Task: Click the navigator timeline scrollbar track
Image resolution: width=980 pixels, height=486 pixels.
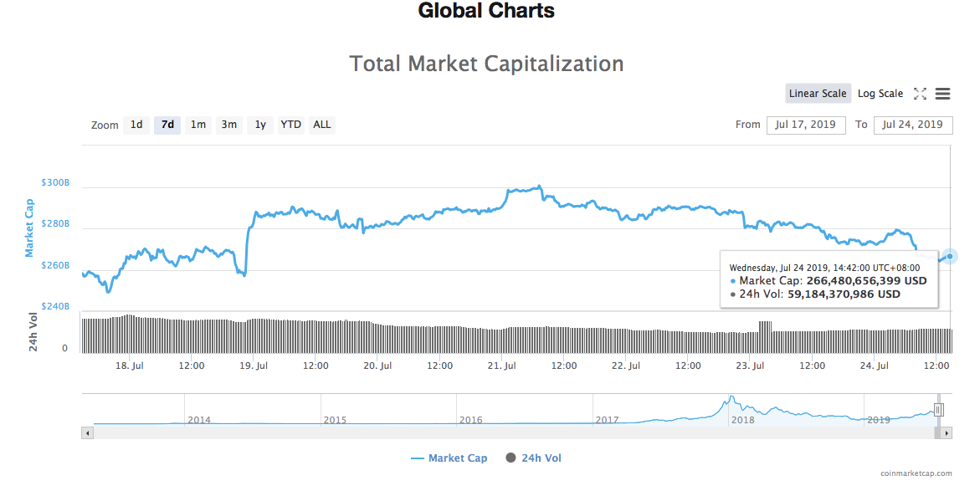Action: (502, 433)
